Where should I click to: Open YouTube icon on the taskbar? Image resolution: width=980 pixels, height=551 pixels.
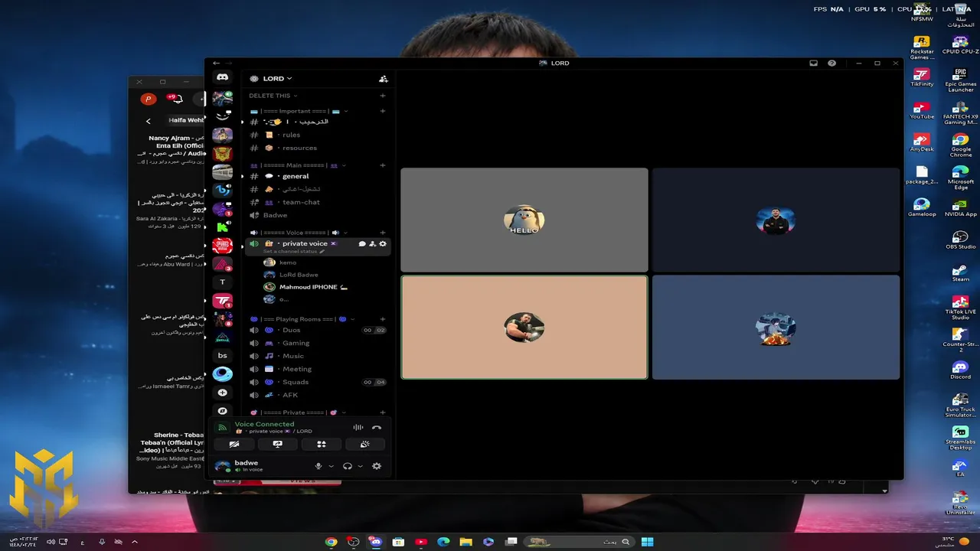[420, 542]
